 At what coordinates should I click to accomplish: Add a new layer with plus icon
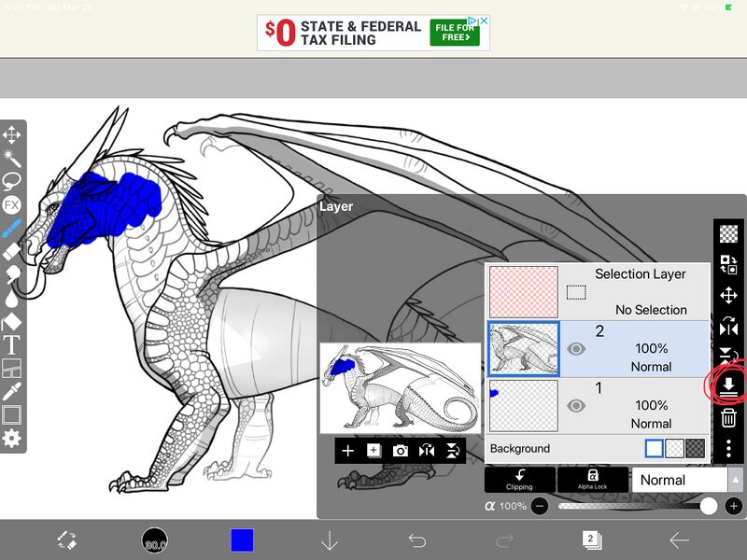coord(347,451)
